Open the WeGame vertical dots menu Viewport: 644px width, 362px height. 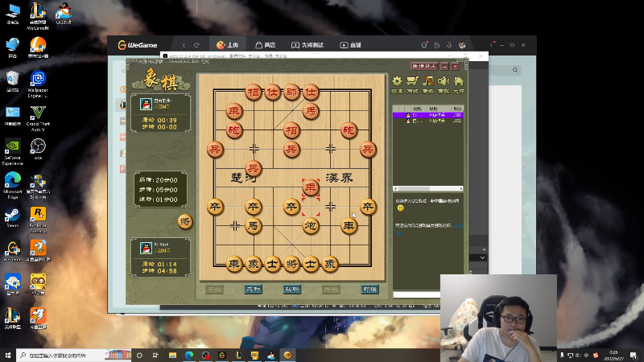point(491,45)
